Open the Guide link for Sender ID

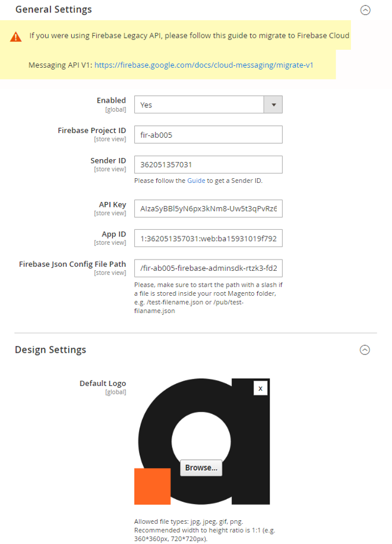(x=196, y=181)
